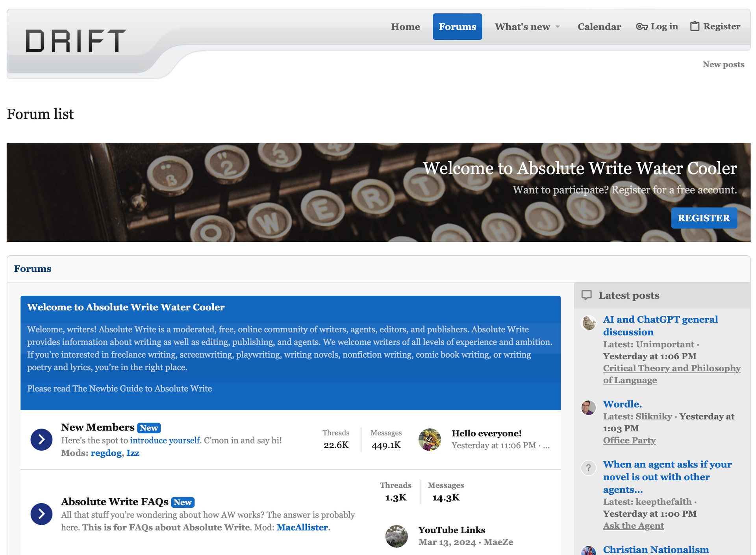756x555 pixels.
Task: Click the clipboard icon beside Register
Action: pyautogui.click(x=695, y=26)
